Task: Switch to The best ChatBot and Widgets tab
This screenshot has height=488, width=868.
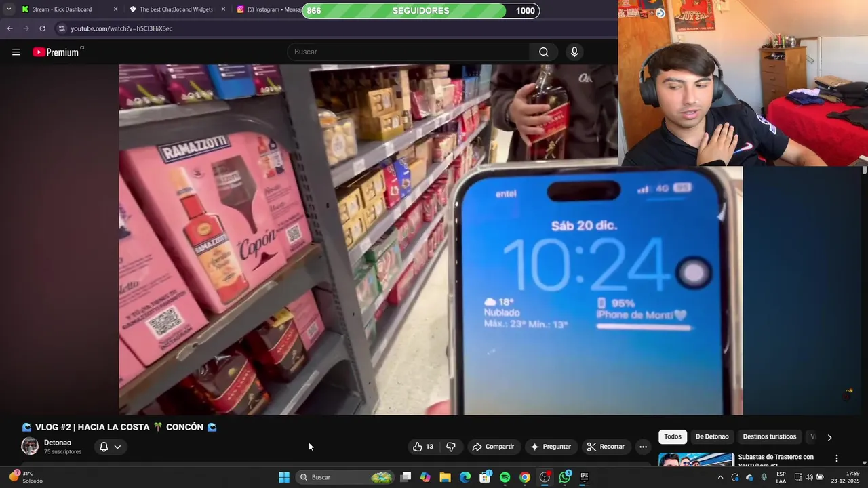Action: click(x=176, y=9)
